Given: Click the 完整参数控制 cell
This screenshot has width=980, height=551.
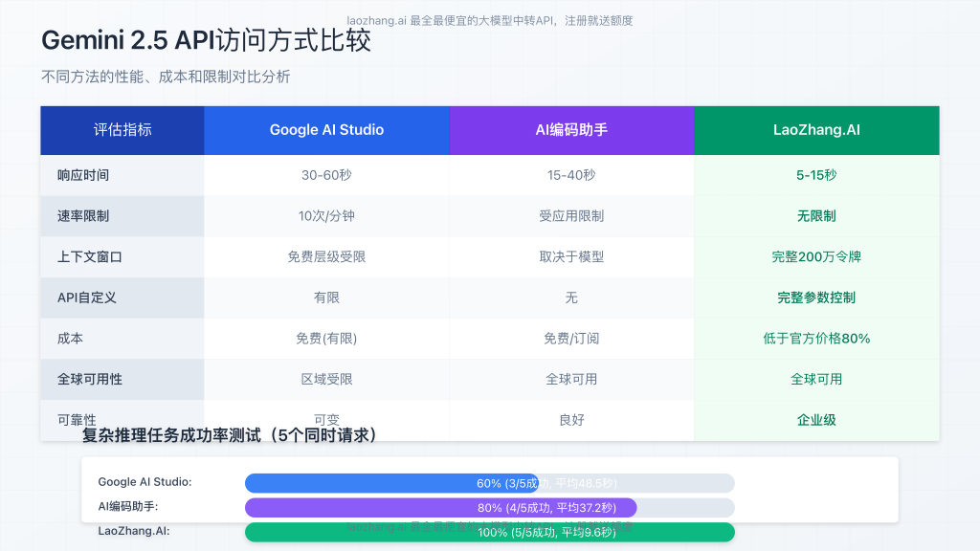Looking at the screenshot, I should [816, 298].
